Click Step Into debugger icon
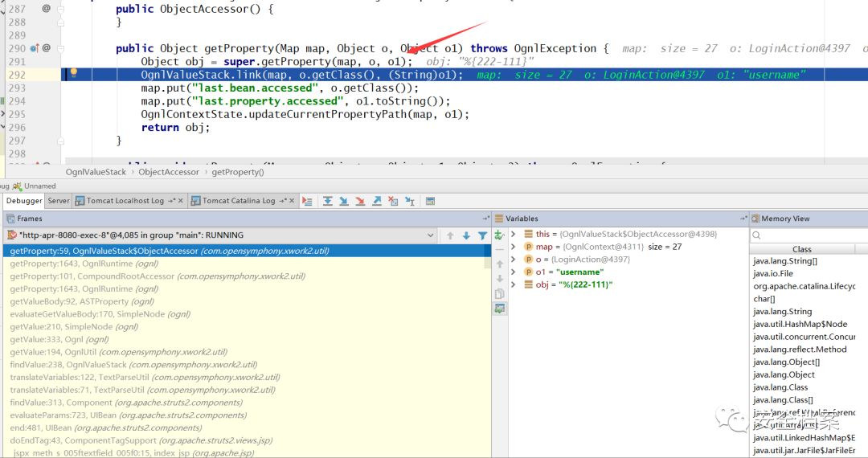 (x=344, y=202)
